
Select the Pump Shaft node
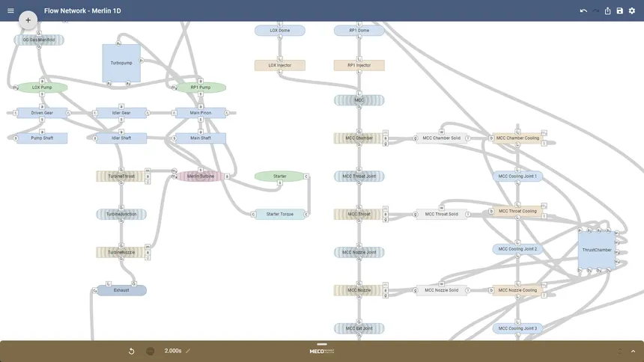(42, 138)
